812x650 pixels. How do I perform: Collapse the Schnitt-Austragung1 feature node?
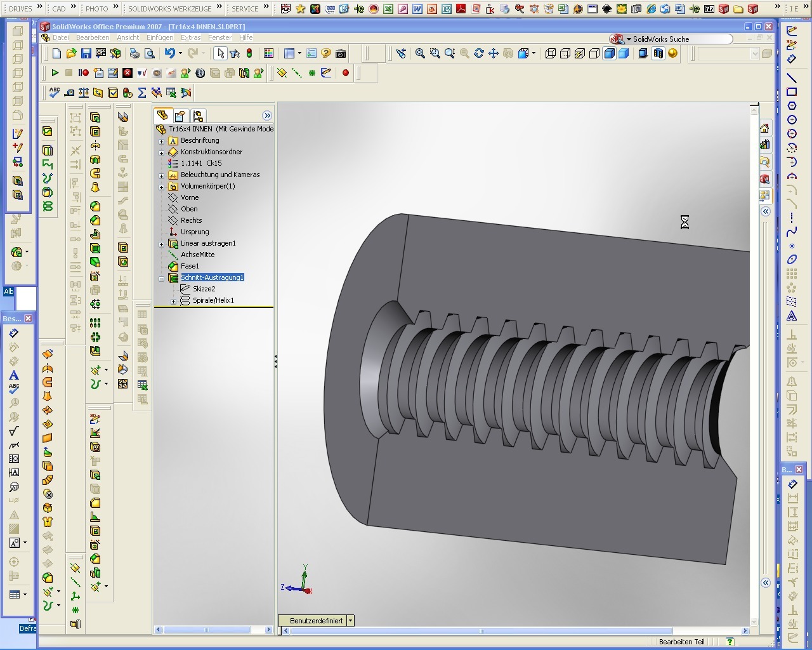[x=161, y=278]
